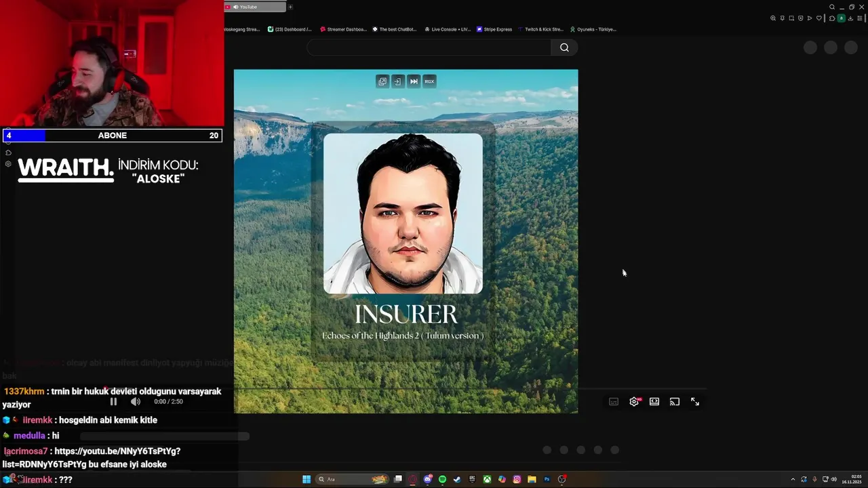The width and height of the screenshot is (868, 488).
Task: Open Steam from the taskbar
Action: click(457, 479)
